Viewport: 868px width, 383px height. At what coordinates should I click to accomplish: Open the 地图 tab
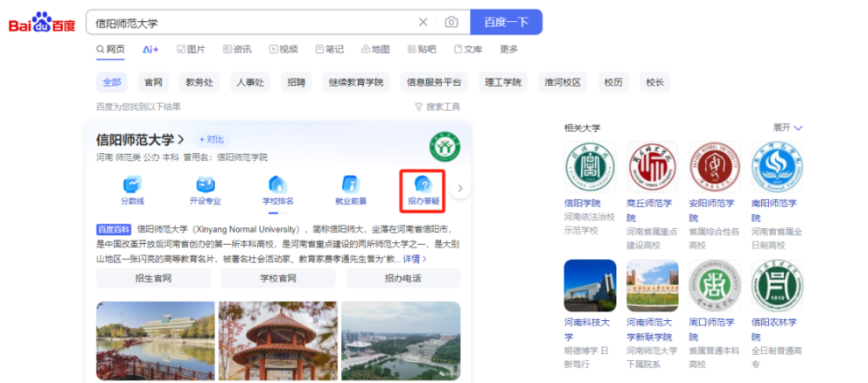[375, 49]
